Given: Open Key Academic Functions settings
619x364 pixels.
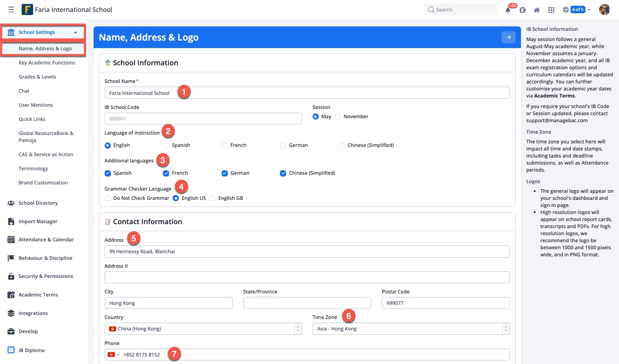Looking at the screenshot, I should coord(47,63).
